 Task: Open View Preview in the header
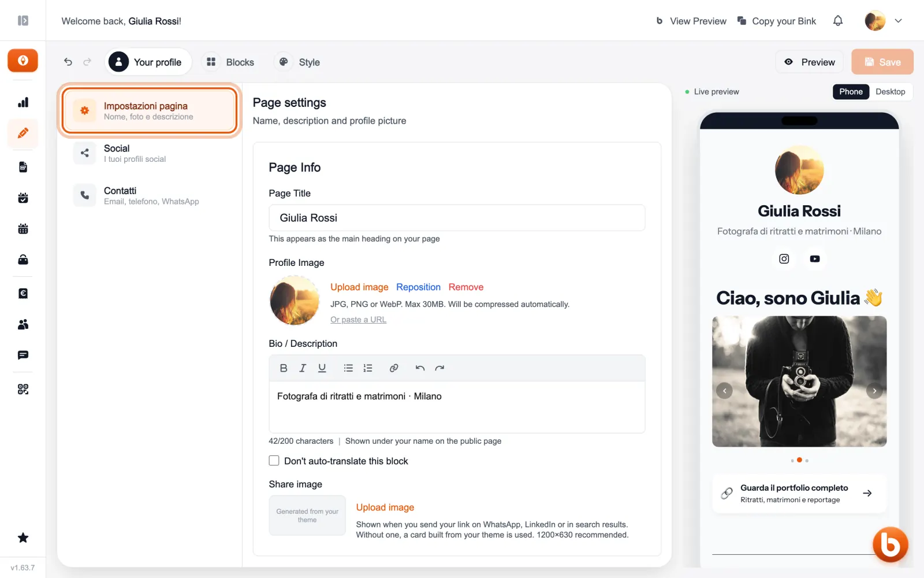click(x=691, y=21)
